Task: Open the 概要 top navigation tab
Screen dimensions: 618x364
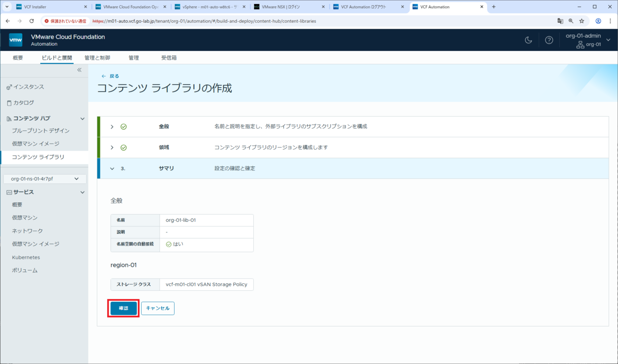Action: (x=18, y=58)
